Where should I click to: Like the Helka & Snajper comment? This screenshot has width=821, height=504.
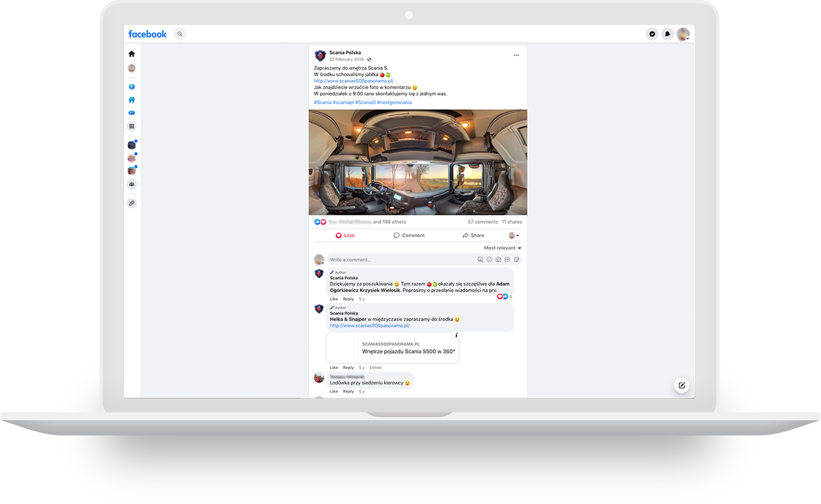[334, 368]
